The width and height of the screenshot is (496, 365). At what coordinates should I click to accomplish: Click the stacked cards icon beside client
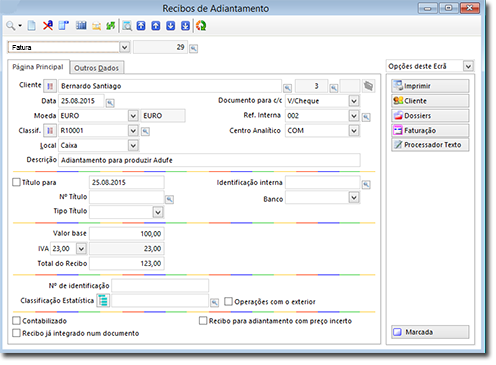point(368,86)
